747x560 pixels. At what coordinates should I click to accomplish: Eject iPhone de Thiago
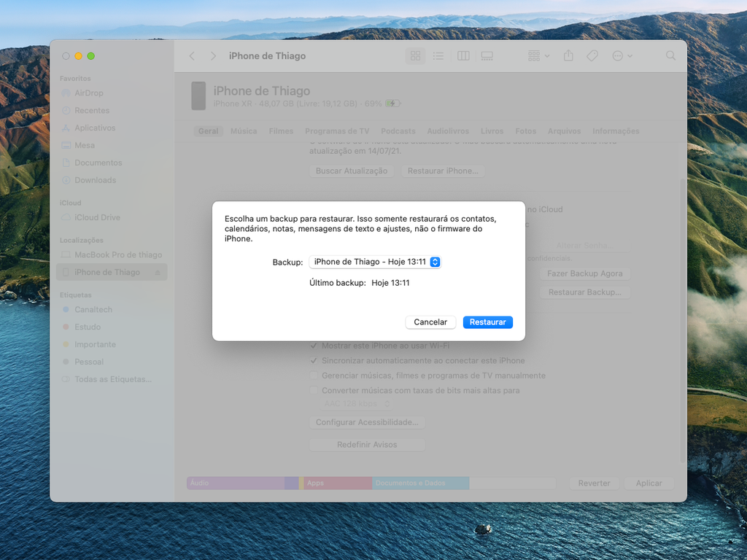coord(158,273)
